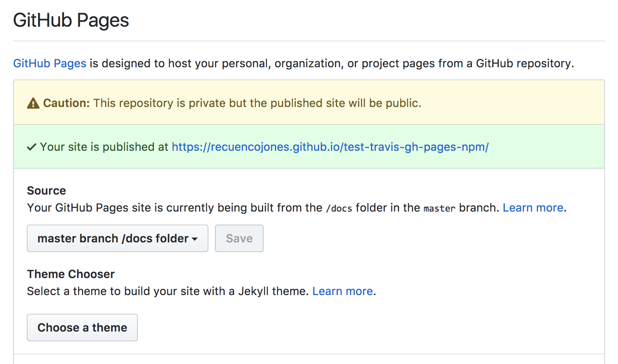The image size is (618, 364).
Task: Click the GitHub Pages page heading
Action: (71, 20)
